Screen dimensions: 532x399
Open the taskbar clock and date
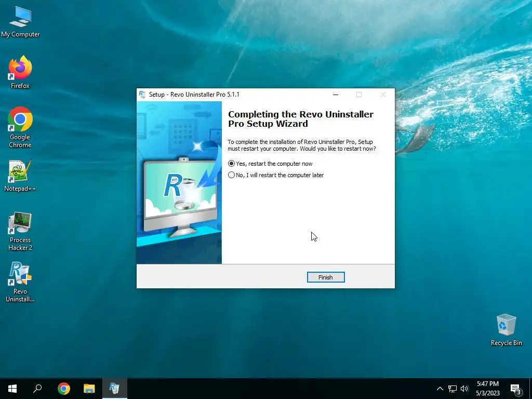(x=487, y=389)
